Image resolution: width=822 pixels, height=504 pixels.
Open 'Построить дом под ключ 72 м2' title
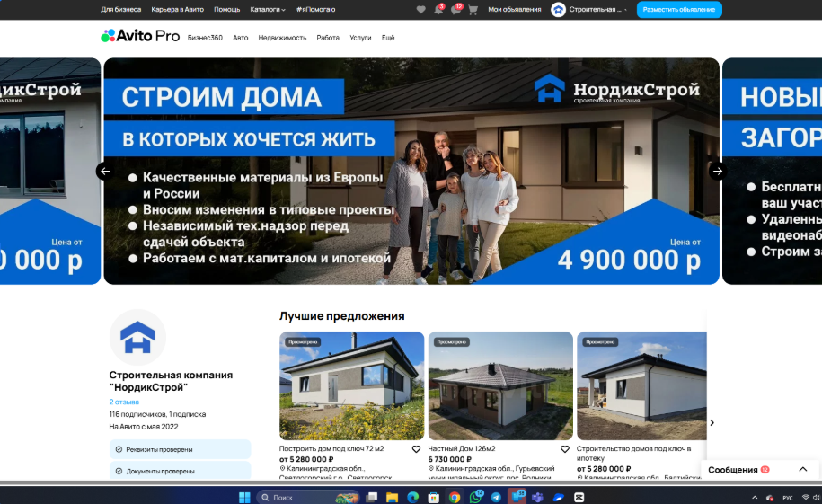pyautogui.click(x=331, y=449)
